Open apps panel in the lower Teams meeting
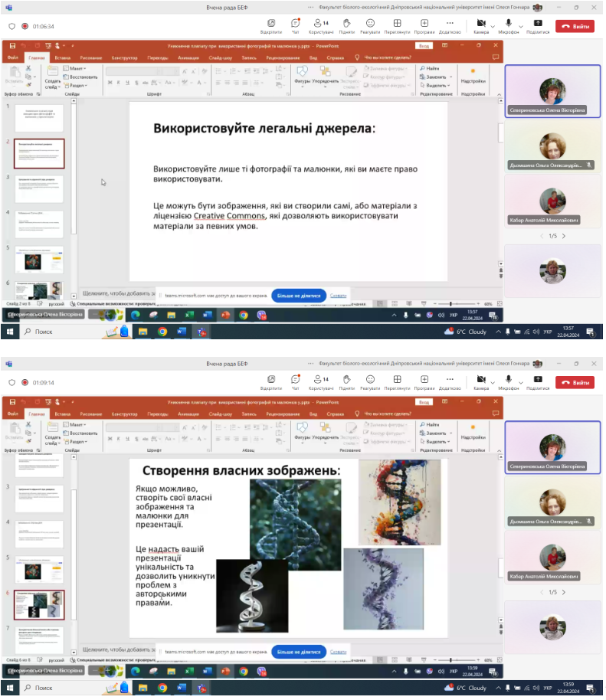 424,382
